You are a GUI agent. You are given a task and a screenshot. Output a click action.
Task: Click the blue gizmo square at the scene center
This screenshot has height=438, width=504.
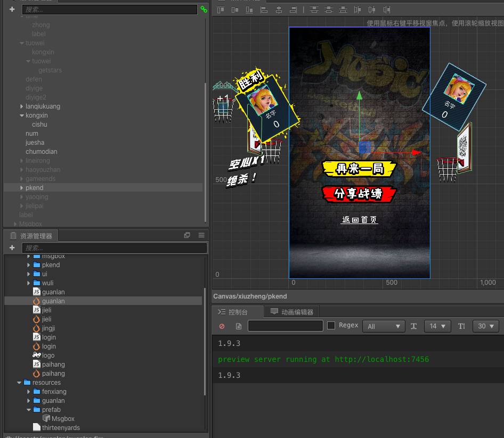[x=364, y=147]
